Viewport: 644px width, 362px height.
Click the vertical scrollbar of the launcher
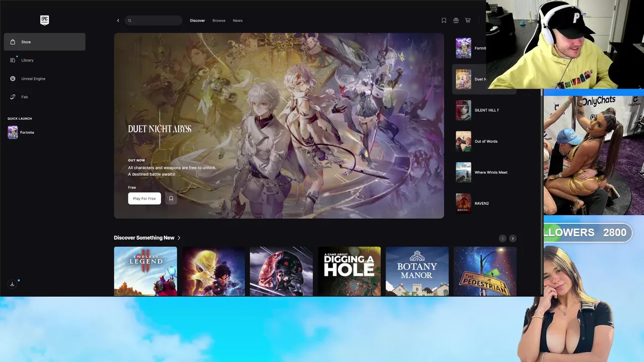point(541,193)
